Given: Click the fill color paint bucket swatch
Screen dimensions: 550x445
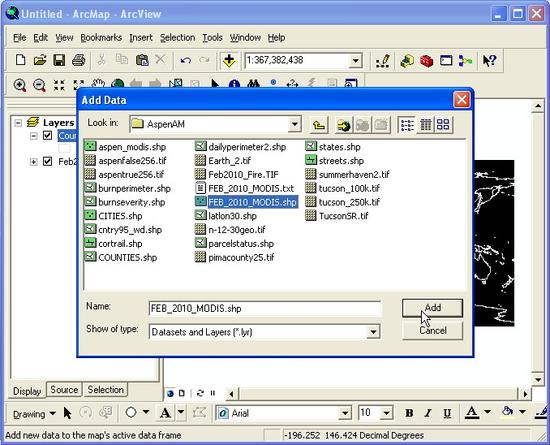Looking at the screenshot, I should click(508, 412).
